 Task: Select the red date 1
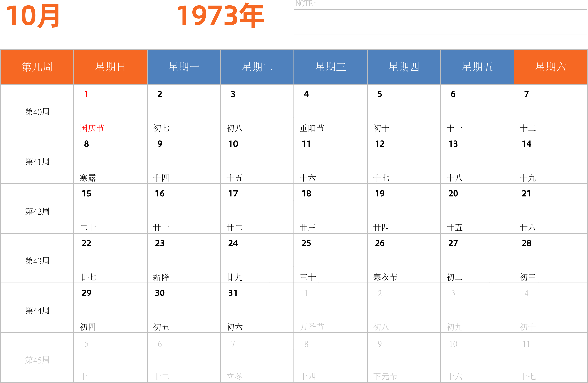(86, 94)
